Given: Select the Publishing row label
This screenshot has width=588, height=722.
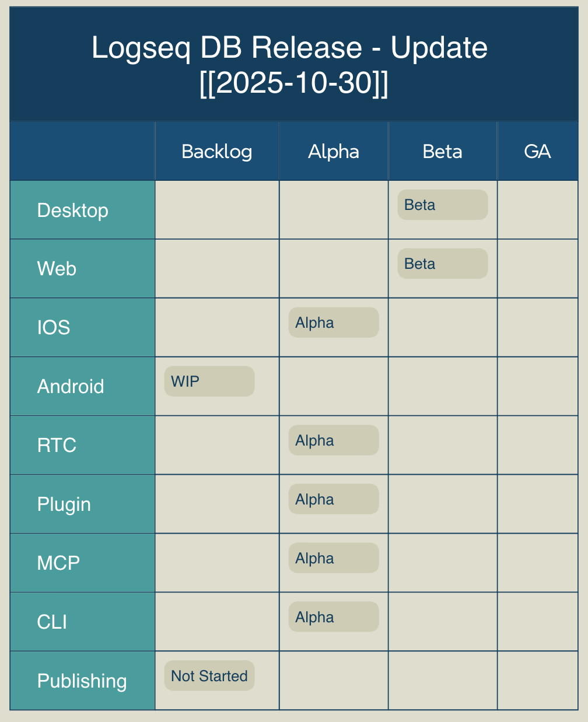Looking at the screenshot, I should [x=82, y=681].
